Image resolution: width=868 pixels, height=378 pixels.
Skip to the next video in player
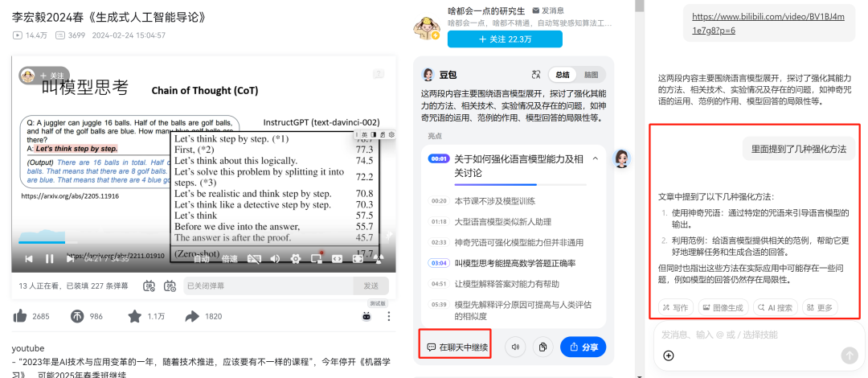click(70, 258)
